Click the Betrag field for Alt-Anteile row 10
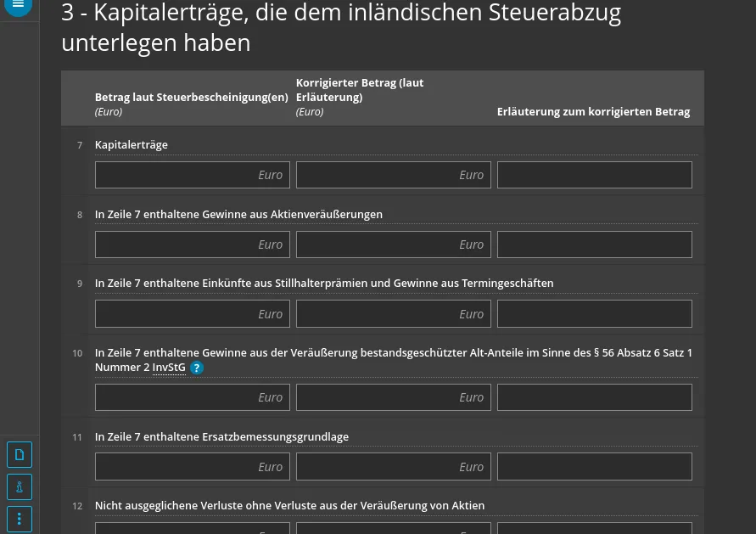The image size is (756, 534). pyautogui.click(x=192, y=396)
